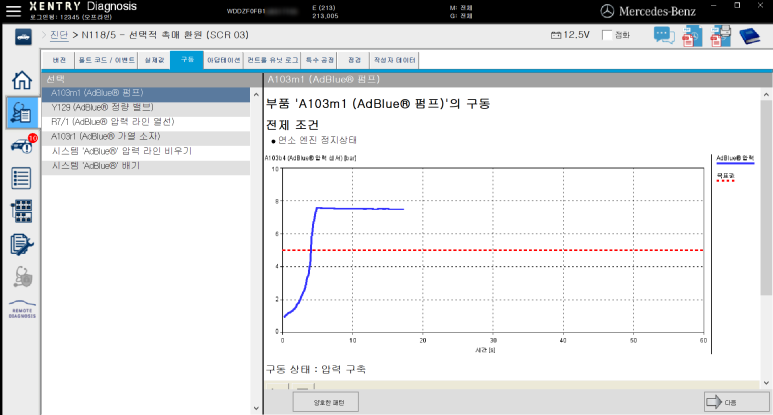Go to the Home screen icon
The height and width of the screenshot is (415, 773).
tap(22, 80)
